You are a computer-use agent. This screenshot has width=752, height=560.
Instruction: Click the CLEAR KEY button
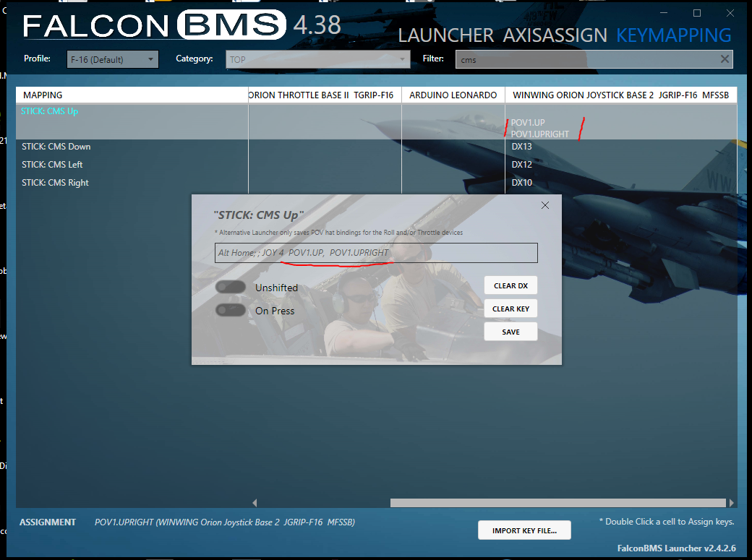(x=510, y=309)
